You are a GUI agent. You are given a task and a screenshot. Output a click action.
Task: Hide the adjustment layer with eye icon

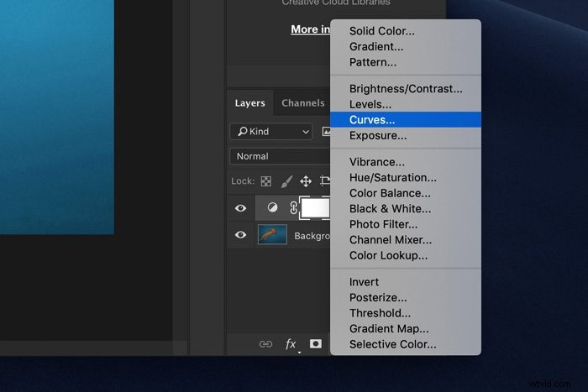[x=241, y=208]
